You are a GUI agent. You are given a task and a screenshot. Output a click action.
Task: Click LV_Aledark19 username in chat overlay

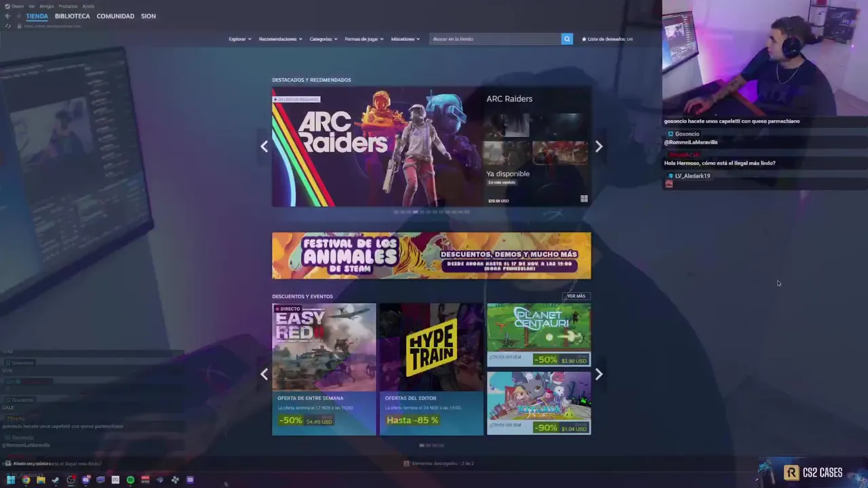(x=692, y=176)
